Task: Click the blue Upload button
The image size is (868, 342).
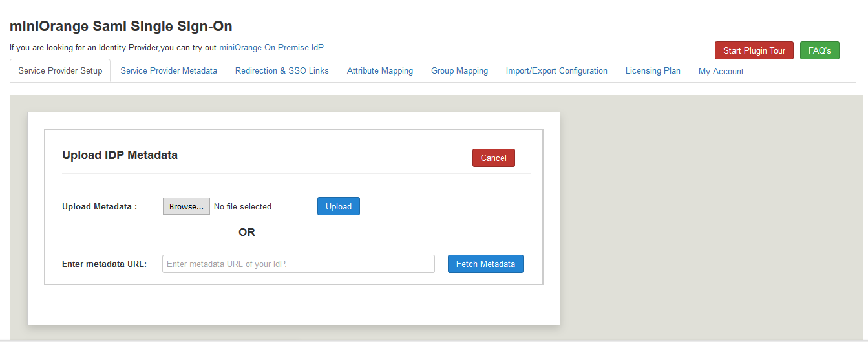Action: [x=339, y=206]
